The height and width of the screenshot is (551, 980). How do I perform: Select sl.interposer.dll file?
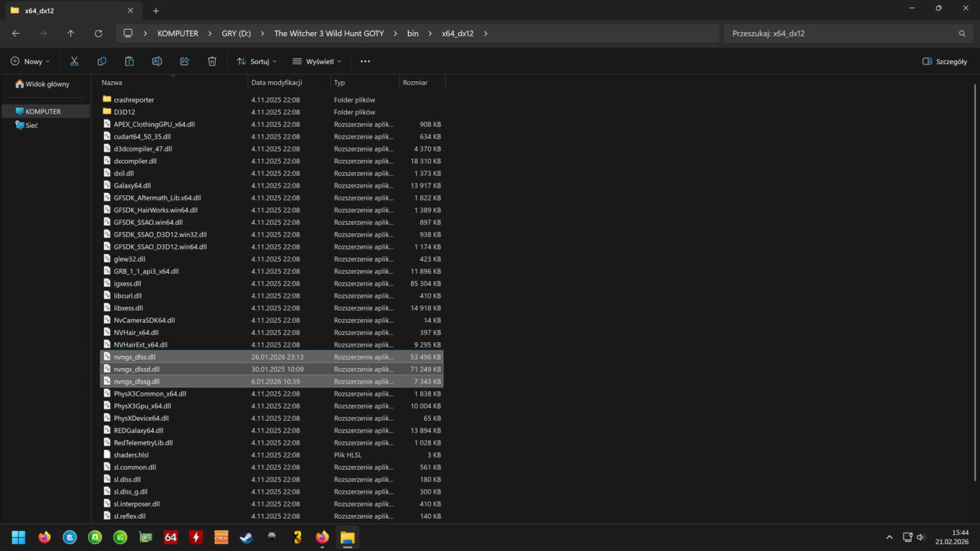pos(272,504)
